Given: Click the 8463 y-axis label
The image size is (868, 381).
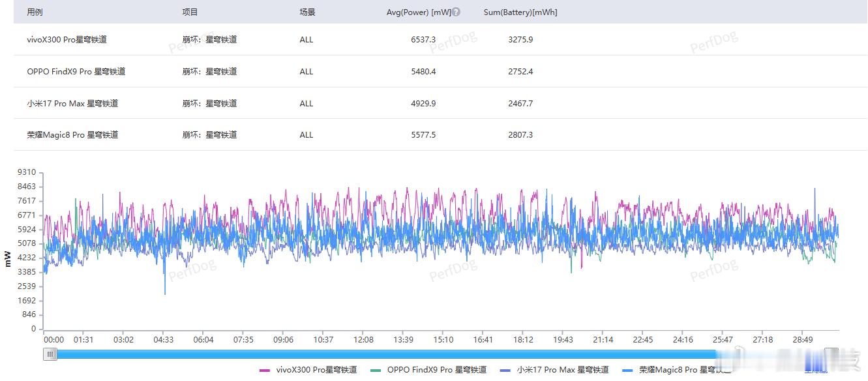Looking at the screenshot, I should pos(27,187).
